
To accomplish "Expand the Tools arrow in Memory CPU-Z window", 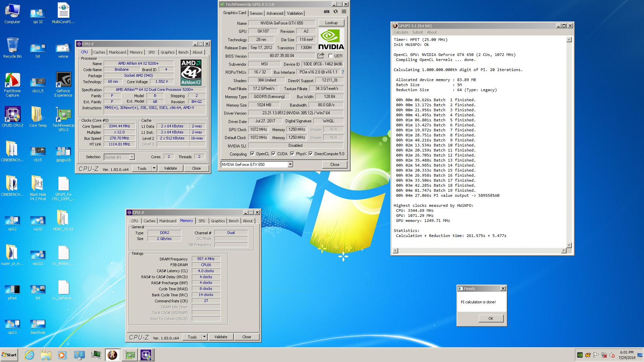I will pos(204,337).
